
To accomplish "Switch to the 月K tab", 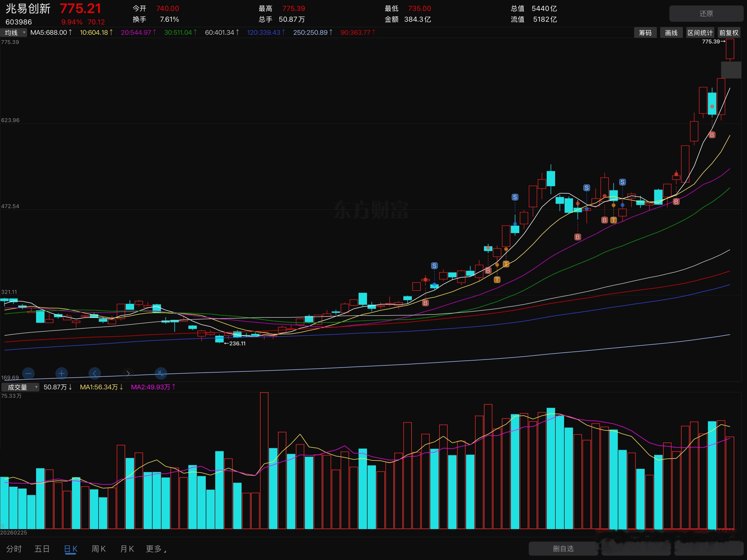I will (127, 549).
